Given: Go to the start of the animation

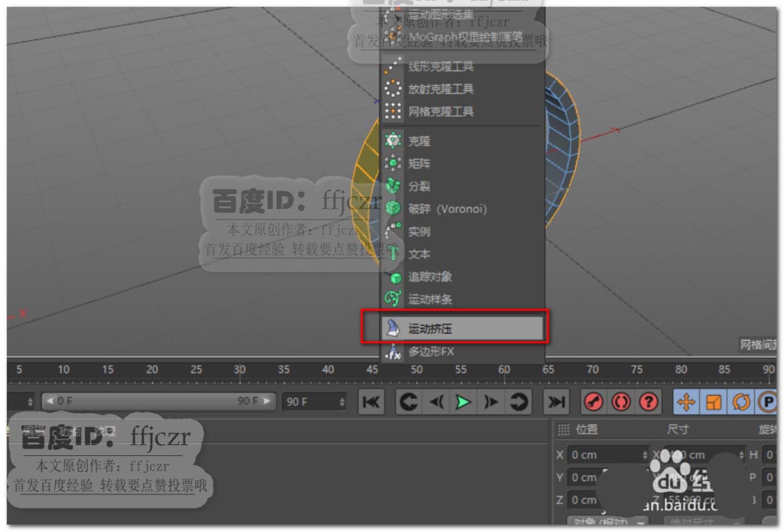Looking at the screenshot, I should pyautogui.click(x=372, y=402).
